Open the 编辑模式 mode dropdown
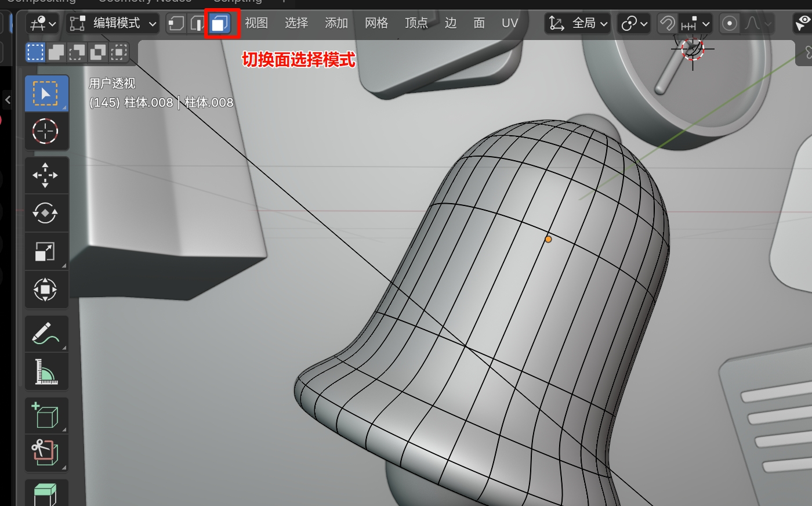Image resolution: width=812 pixels, height=506 pixels. tap(113, 23)
